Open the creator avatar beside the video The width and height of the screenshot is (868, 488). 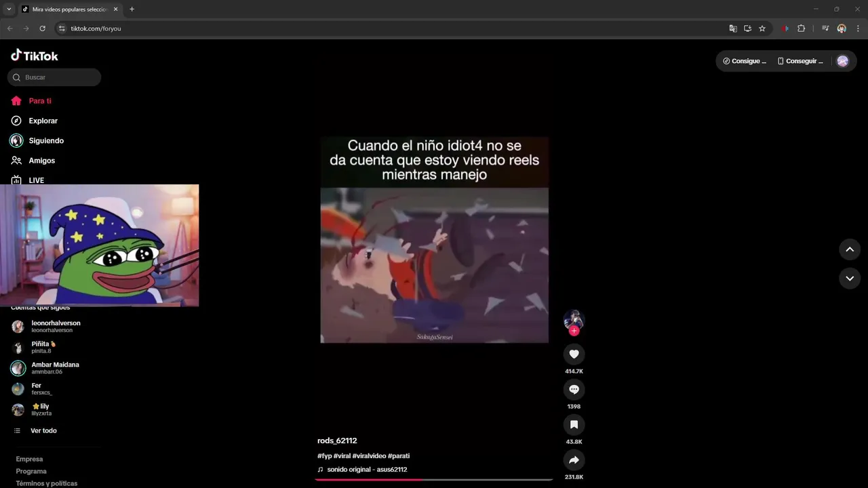(574, 319)
